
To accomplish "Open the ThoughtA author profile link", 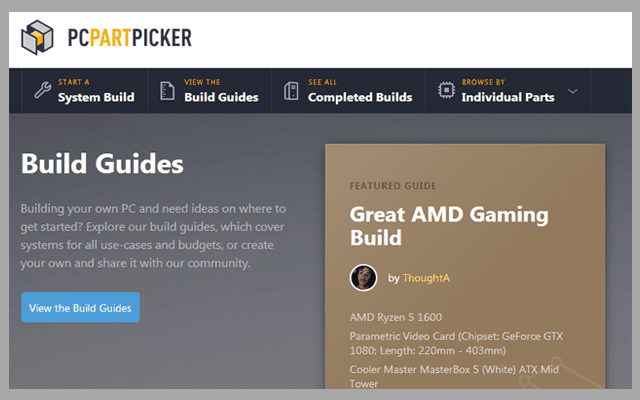I will [x=426, y=278].
